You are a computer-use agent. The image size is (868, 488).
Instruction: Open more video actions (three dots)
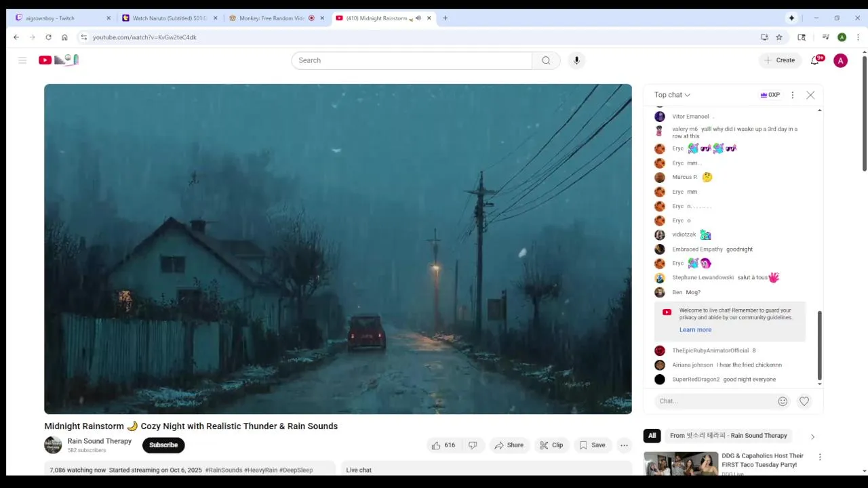click(624, 445)
